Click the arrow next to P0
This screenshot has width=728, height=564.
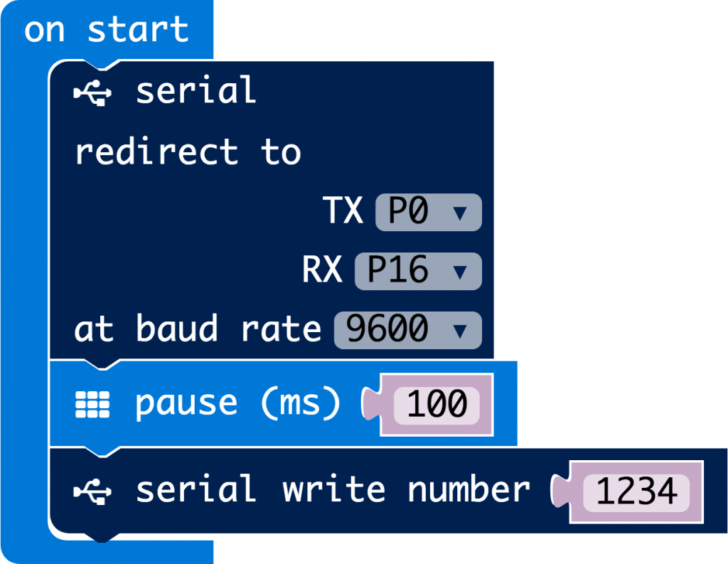coord(459,213)
